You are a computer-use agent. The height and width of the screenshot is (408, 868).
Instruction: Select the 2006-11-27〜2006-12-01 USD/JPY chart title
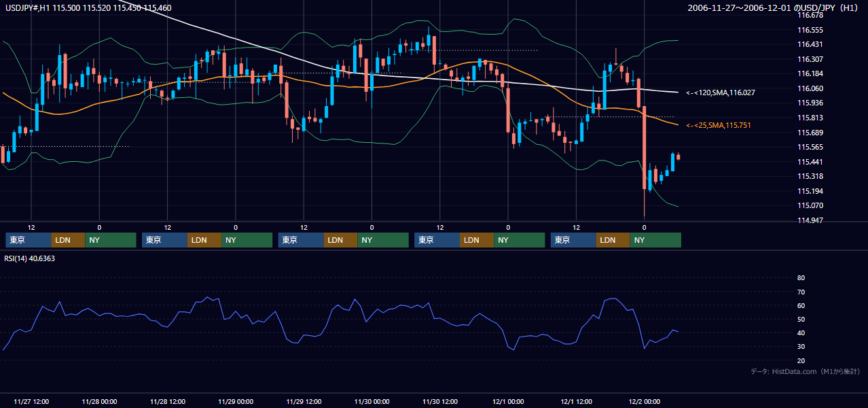pos(774,8)
